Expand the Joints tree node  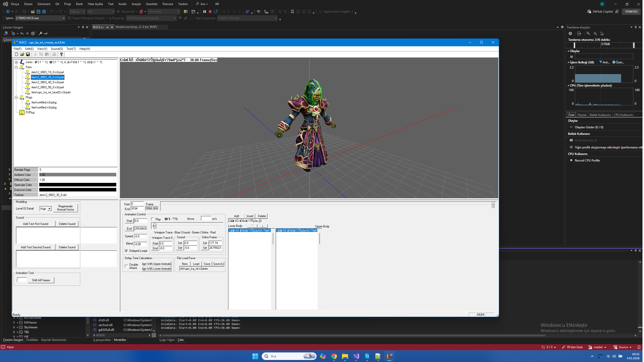16,62
